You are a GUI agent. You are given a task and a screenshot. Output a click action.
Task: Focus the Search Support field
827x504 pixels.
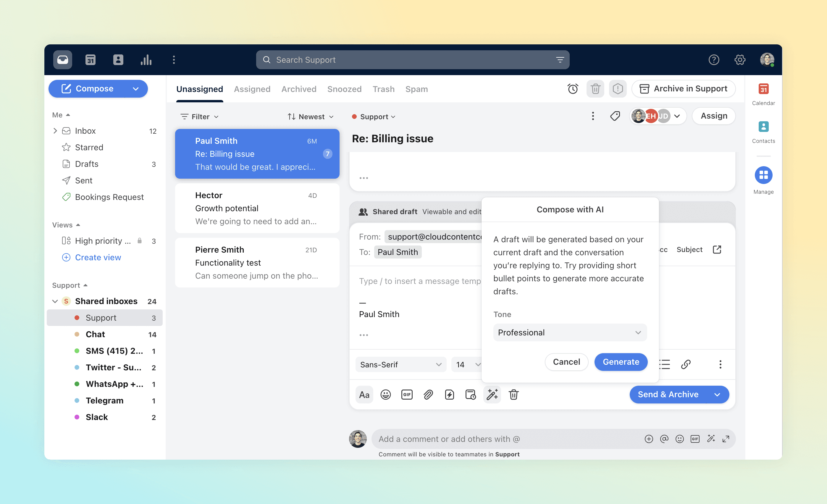click(413, 60)
